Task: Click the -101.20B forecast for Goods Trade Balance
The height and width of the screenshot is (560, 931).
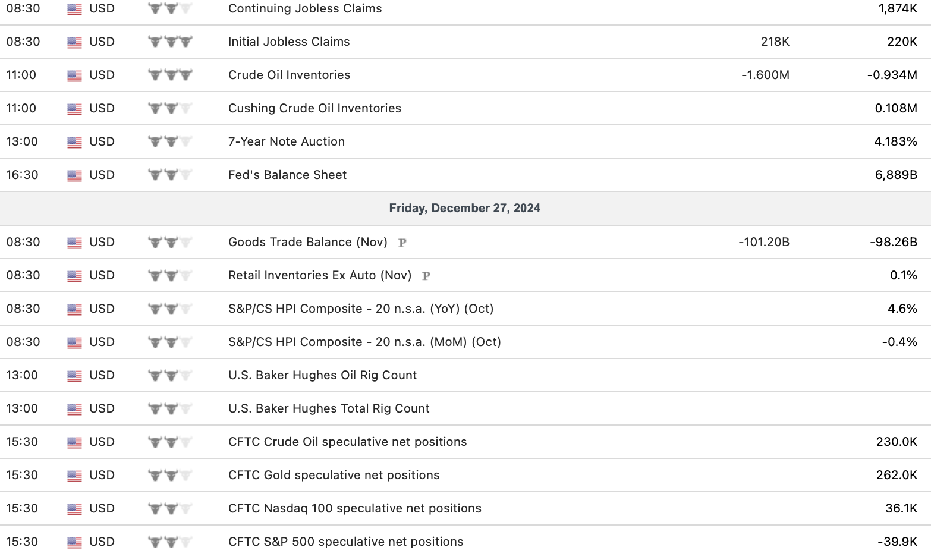Action: click(763, 242)
